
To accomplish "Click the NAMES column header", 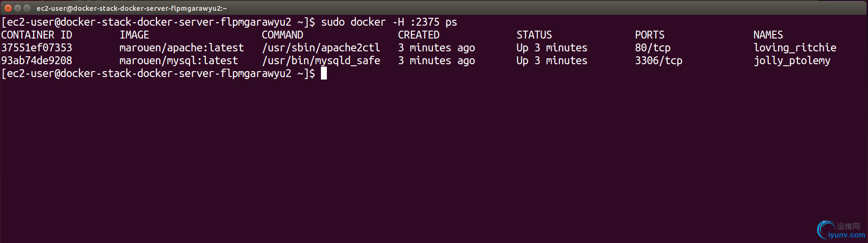I will point(768,35).
